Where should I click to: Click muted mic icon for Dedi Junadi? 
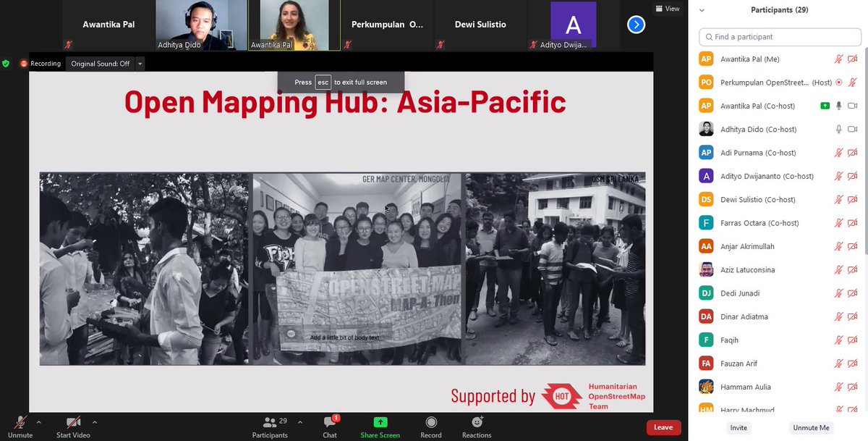pyautogui.click(x=839, y=293)
